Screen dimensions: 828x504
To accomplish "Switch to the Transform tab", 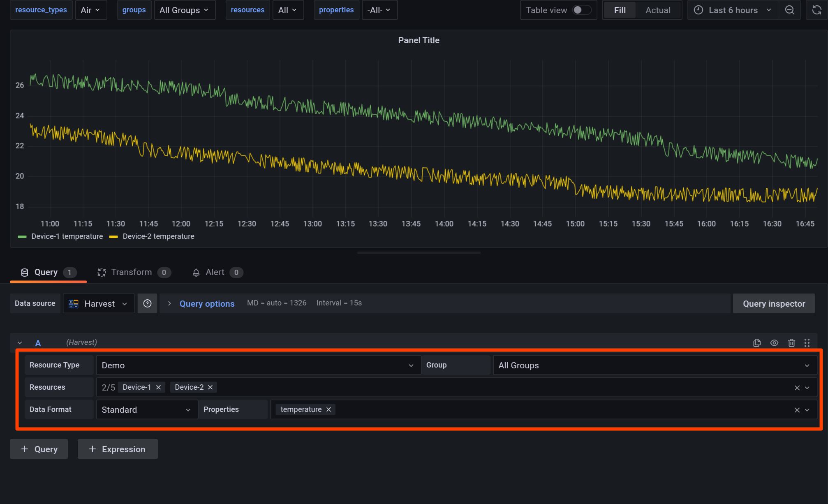I will click(132, 272).
